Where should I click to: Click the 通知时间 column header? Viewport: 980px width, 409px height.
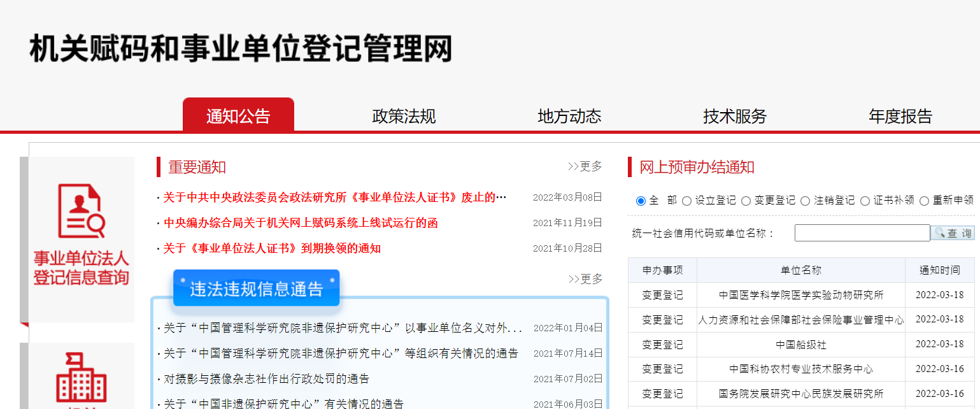(x=940, y=270)
